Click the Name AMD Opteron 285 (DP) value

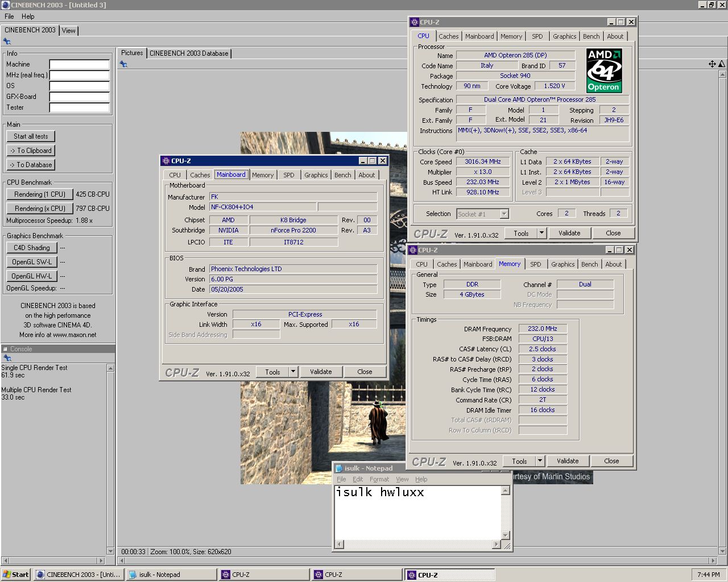coord(515,55)
